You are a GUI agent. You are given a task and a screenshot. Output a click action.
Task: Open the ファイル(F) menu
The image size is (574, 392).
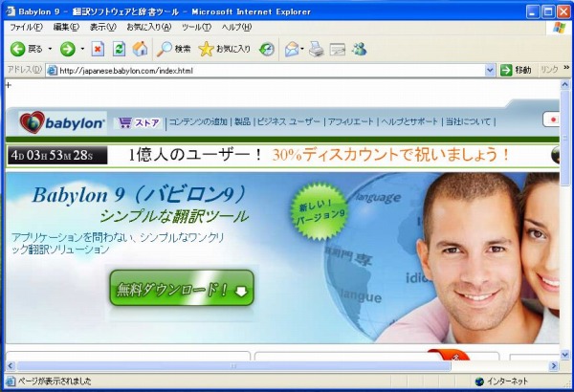coord(25,27)
